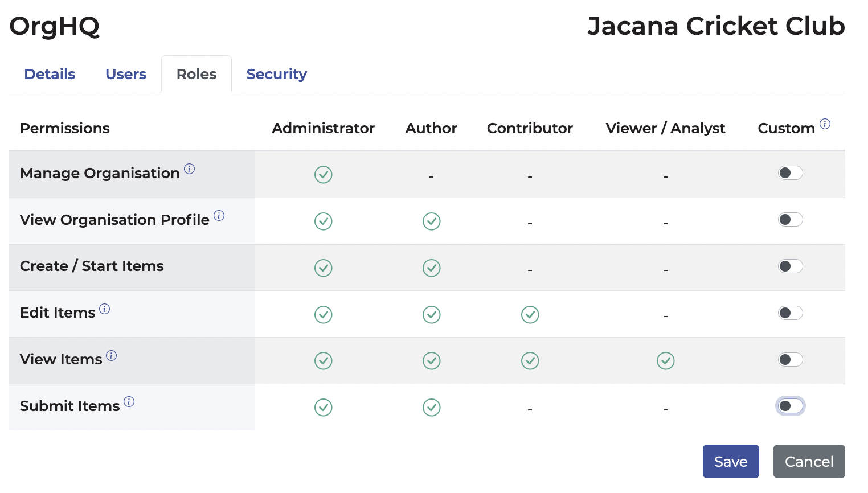The image size is (868, 493).
Task: Click the Edit Items info icon
Action: (105, 309)
